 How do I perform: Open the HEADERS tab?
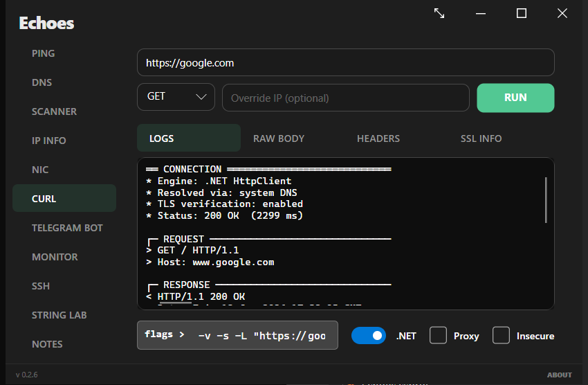tap(378, 138)
